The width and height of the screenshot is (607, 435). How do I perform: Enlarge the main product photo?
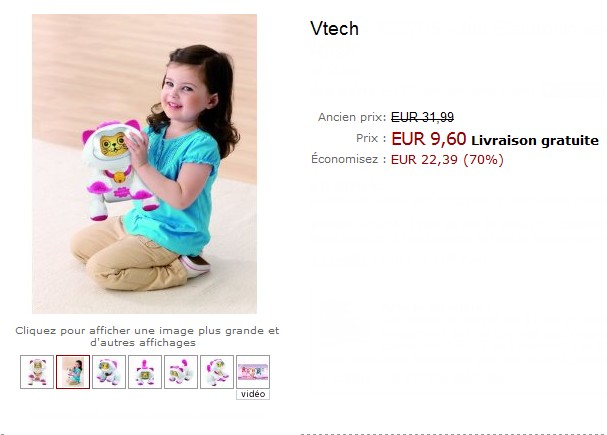[144, 164]
